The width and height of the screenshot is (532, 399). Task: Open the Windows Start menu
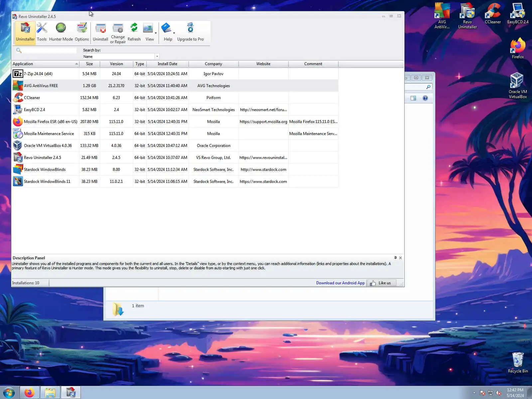9,393
